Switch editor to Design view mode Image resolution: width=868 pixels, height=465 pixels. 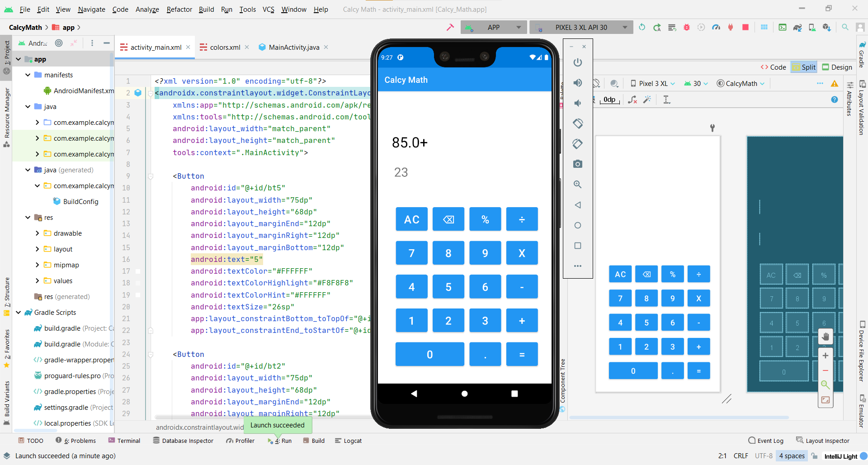pos(837,67)
